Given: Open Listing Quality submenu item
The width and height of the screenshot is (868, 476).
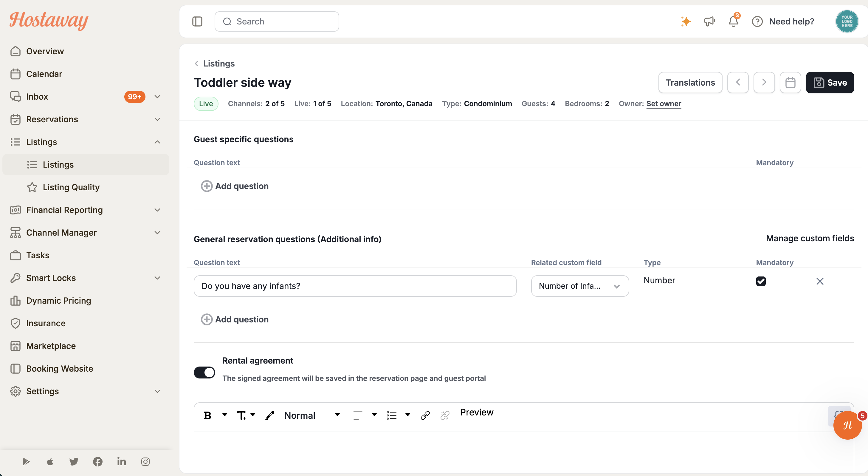Looking at the screenshot, I should click(x=86, y=187).
